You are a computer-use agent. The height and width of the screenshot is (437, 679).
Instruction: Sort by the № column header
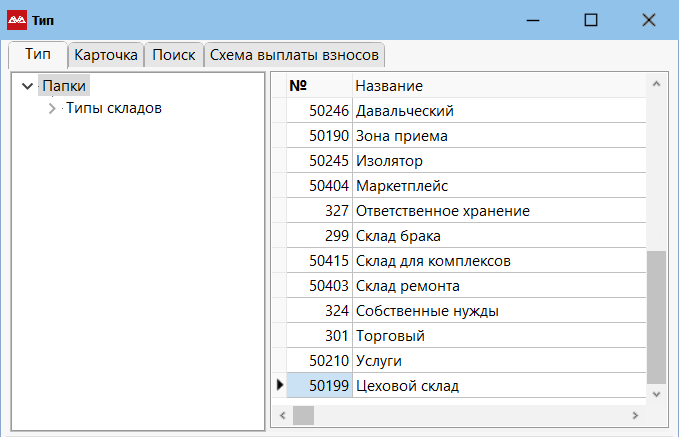tap(318, 86)
